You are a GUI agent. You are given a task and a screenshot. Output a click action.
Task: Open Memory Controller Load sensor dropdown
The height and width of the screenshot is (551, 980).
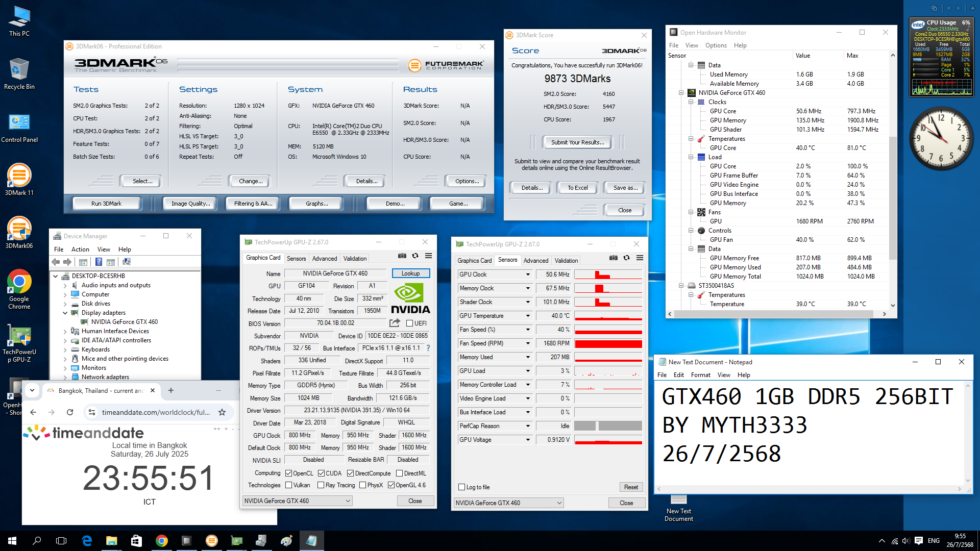tap(528, 385)
